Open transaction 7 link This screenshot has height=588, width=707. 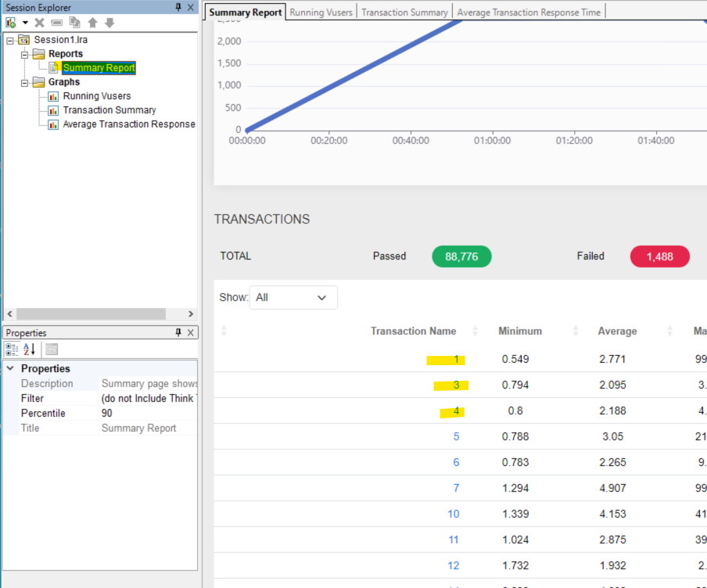(456, 488)
